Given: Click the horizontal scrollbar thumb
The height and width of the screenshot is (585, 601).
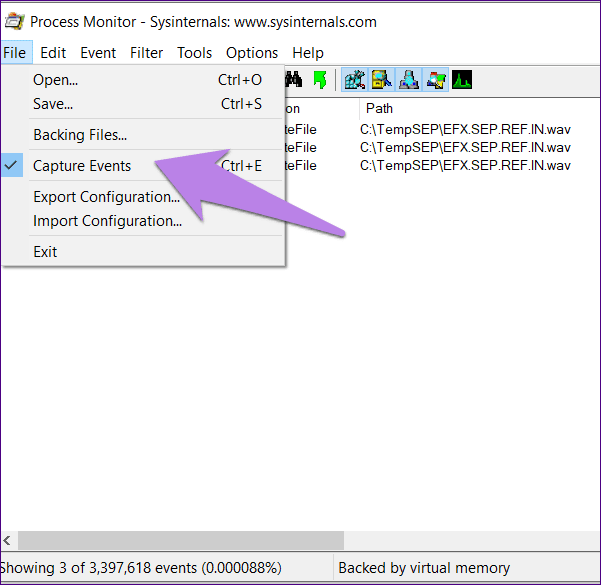Looking at the screenshot, I should [181, 541].
